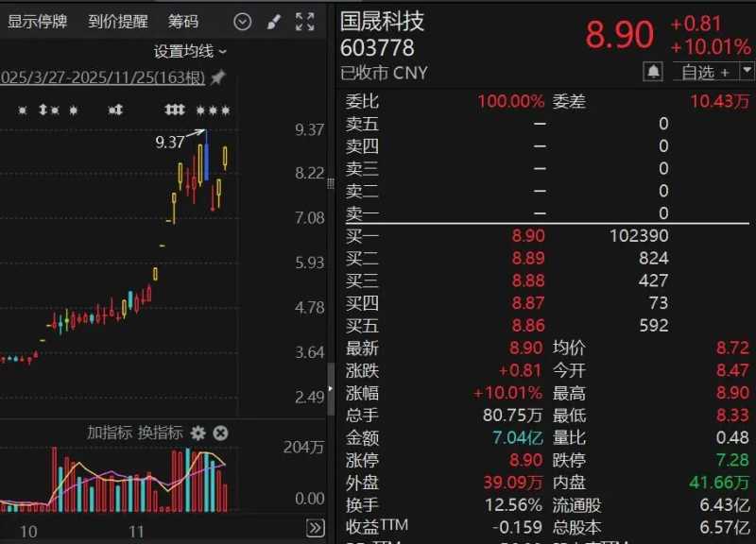Viewport: 756px width, 544px height.
Task: Click the 已收市 CNY market status
Action: click(x=385, y=74)
